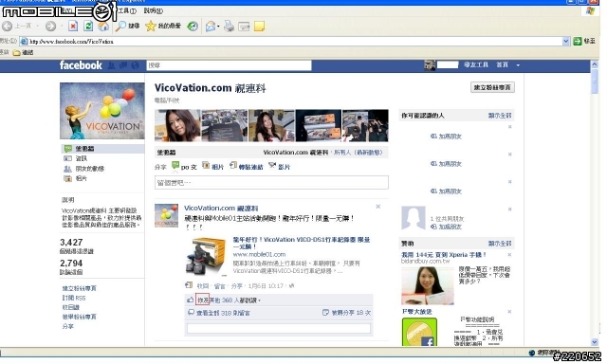Click the VicoVation.com post author name
607x364 pixels.
click(221, 209)
